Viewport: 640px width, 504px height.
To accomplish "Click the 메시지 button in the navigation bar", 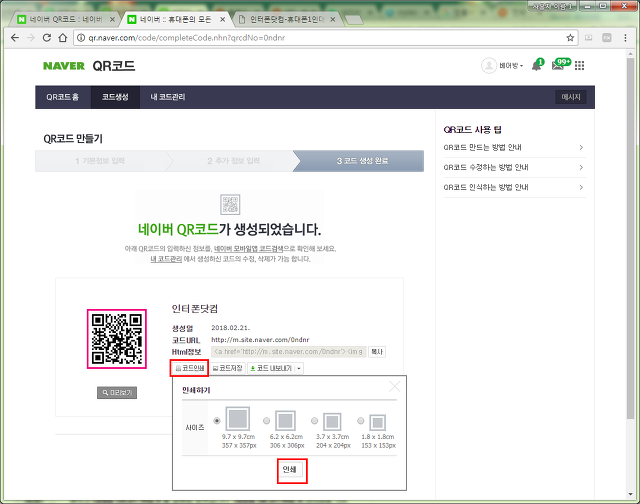I will point(571,97).
